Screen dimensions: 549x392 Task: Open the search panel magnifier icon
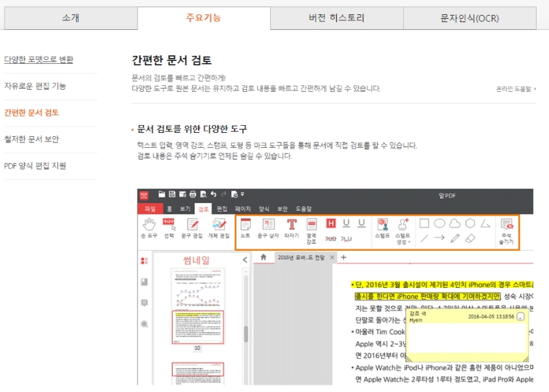(145, 324)
